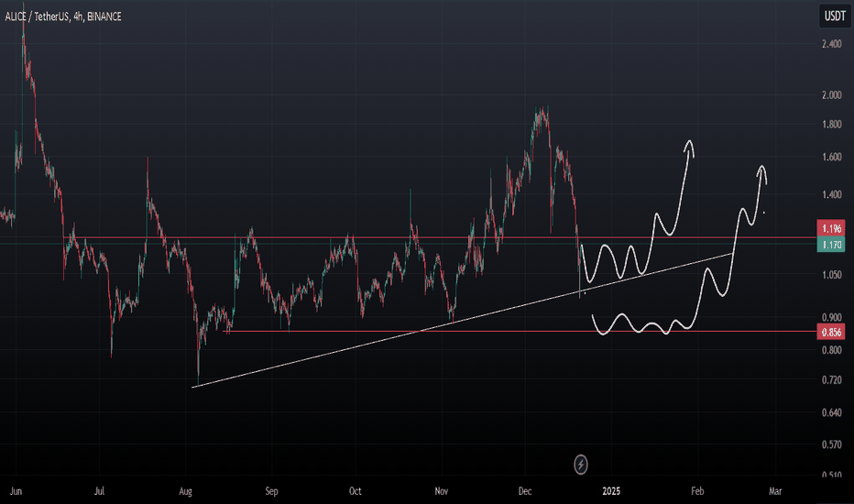Click the Jul label on time axis

tap(99, 491)
